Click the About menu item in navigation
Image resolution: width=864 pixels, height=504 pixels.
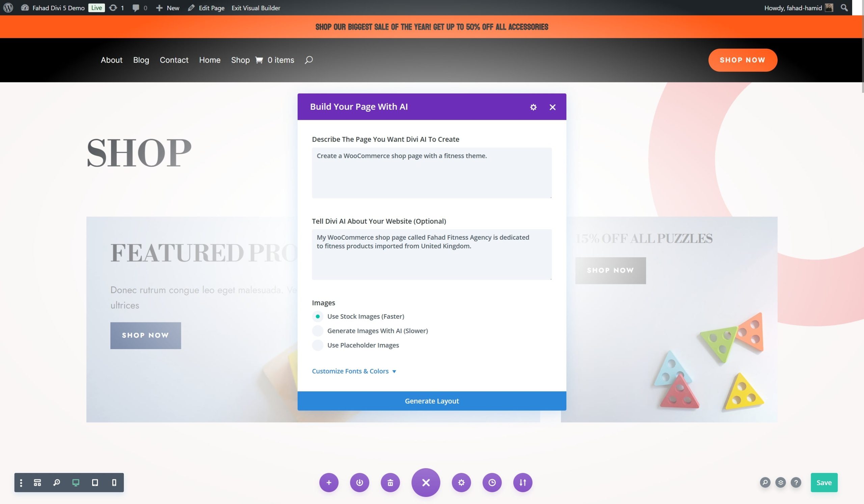click(x=111, y=59)
